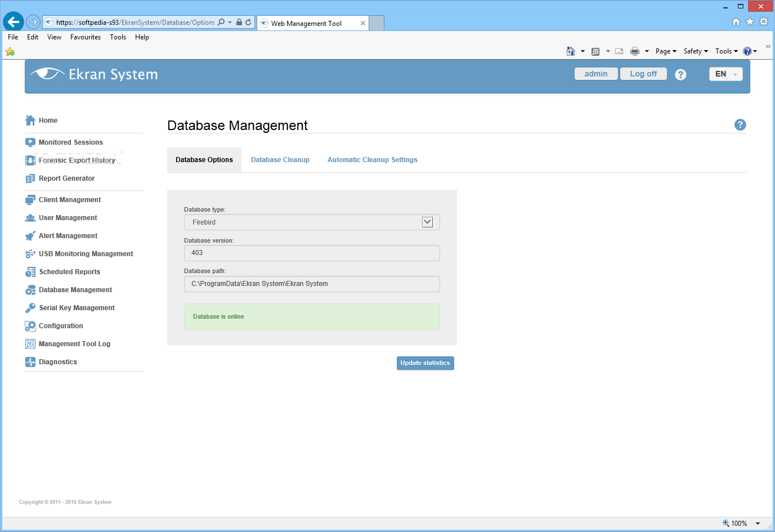Click the Diagnostics pulse icon
The width and height of the screenshot is (775, 532).
point(30,362)
